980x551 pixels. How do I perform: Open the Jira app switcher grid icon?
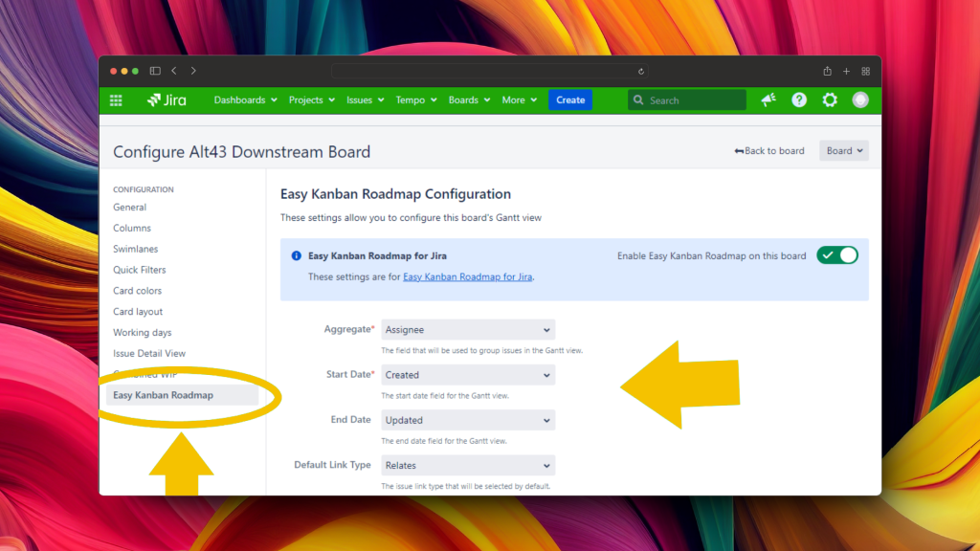coord(116,100)
